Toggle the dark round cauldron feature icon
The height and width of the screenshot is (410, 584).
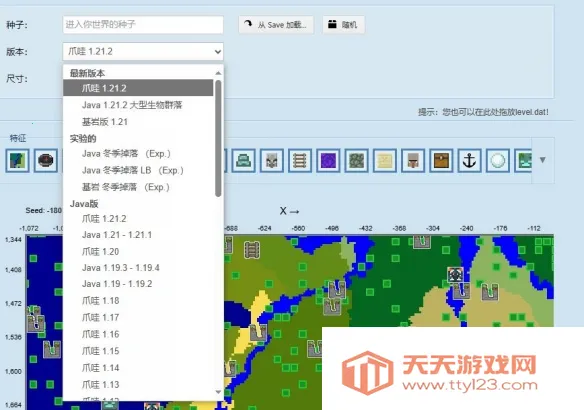(46, 160)
